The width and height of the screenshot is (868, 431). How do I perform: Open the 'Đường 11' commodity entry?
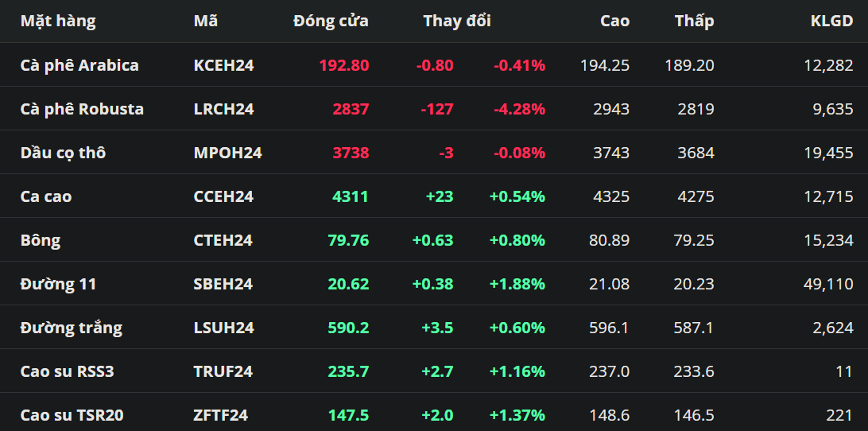59,284
